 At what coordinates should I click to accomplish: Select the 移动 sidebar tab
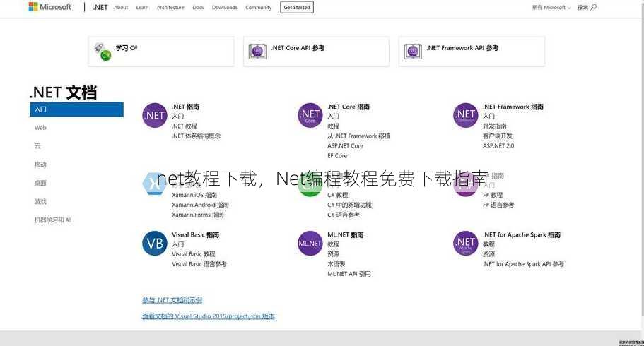click(x=40, y=165)
